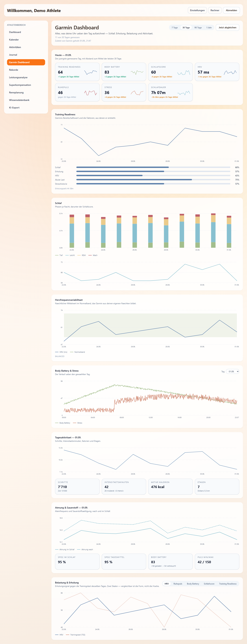Image resolution: width=247 pixels, height=644 pixels.
Task: Toggle the Wach legend entry
Action: 93,255
